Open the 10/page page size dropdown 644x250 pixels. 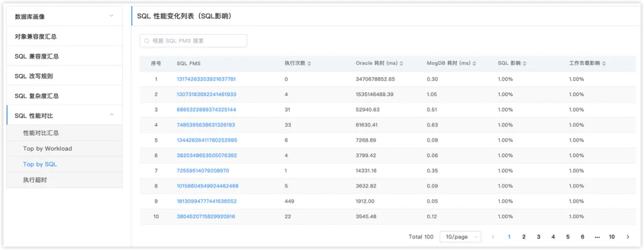coord(460,237)
